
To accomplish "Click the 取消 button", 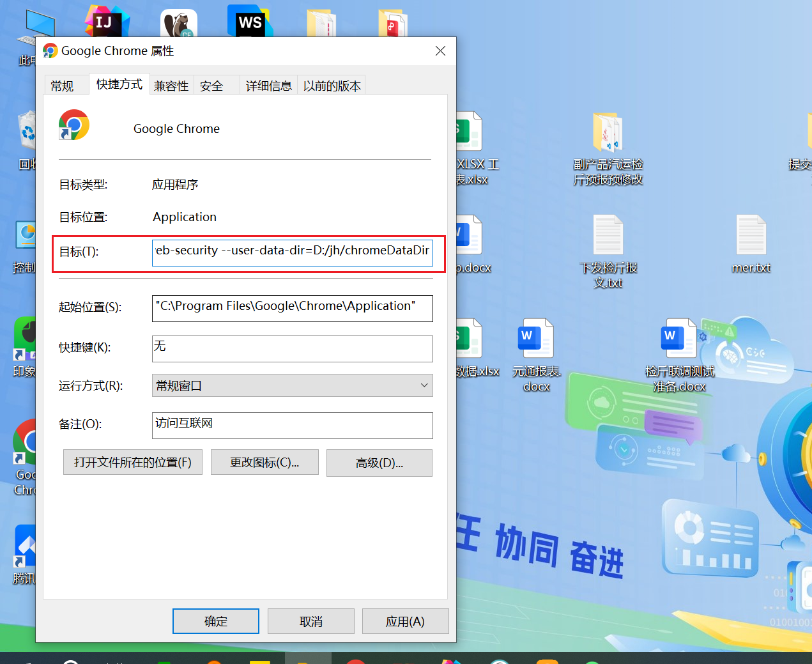I will point(311,621).
